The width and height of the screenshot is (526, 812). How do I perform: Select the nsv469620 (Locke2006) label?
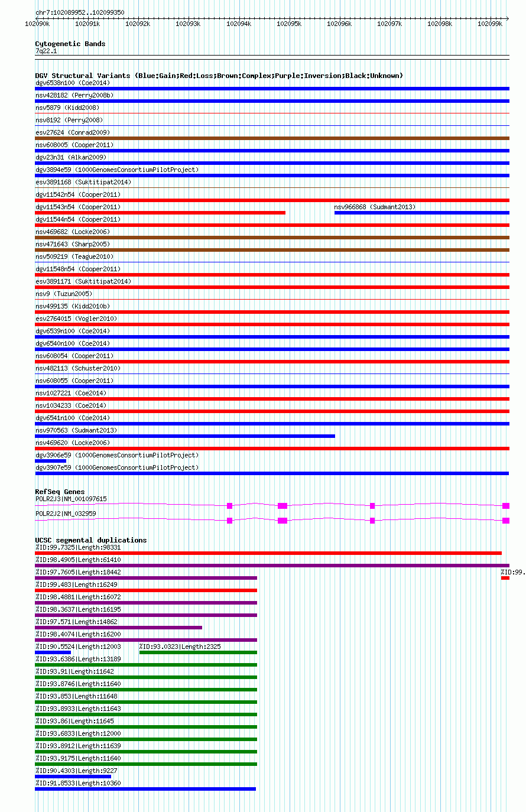click(x=73, y=443)
